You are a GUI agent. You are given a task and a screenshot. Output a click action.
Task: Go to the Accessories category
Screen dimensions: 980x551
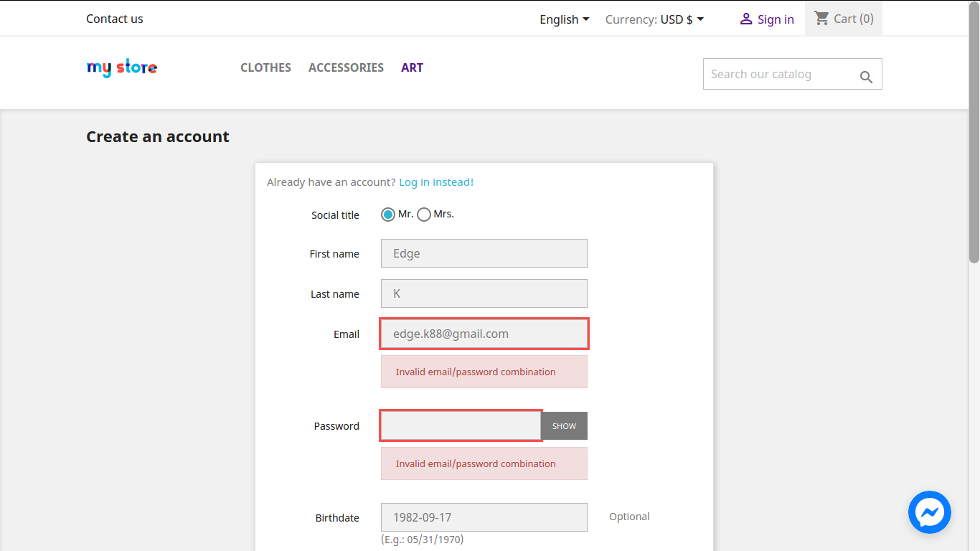pos(346,67)
